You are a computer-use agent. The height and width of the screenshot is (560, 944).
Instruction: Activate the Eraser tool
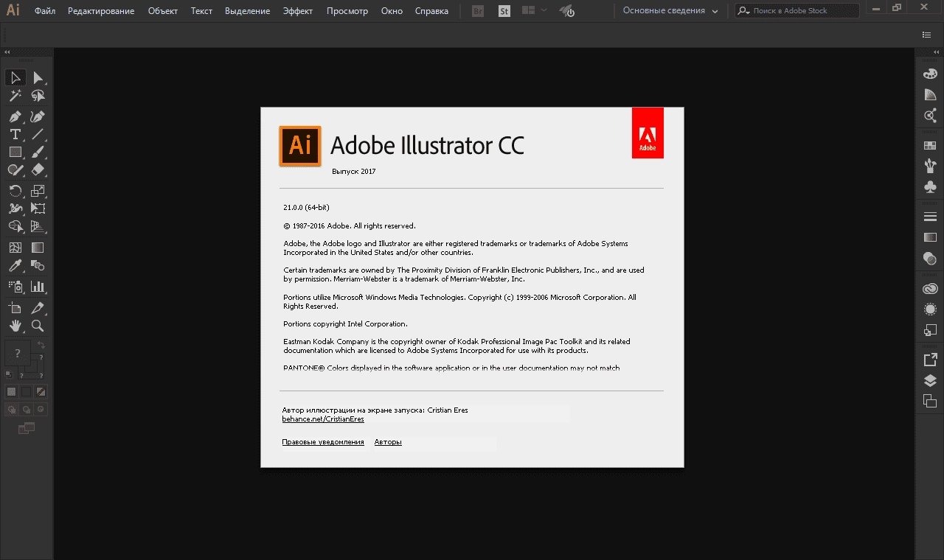pyautogui.click(x=38, y=169)
